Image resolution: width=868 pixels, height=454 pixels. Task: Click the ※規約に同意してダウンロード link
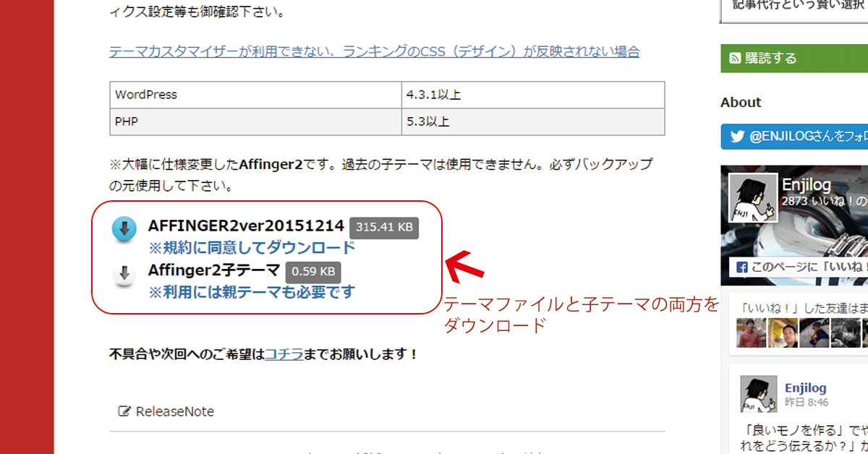(x=250, y=247)
